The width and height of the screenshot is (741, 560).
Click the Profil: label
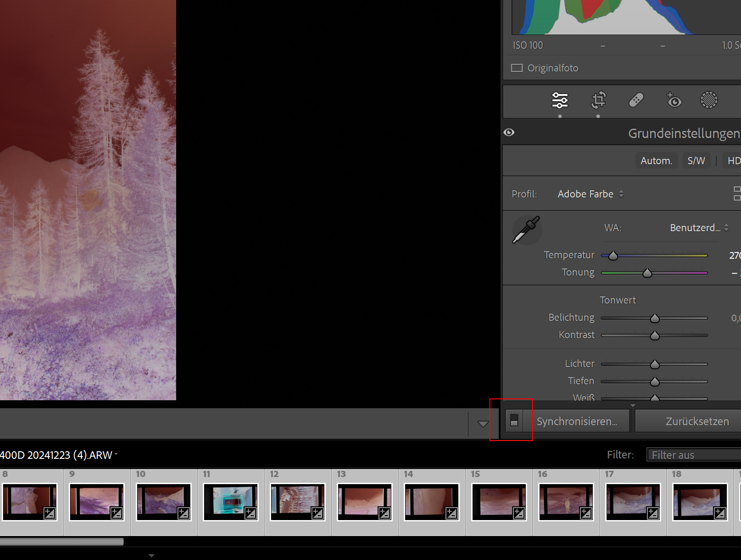coord(524,194)
